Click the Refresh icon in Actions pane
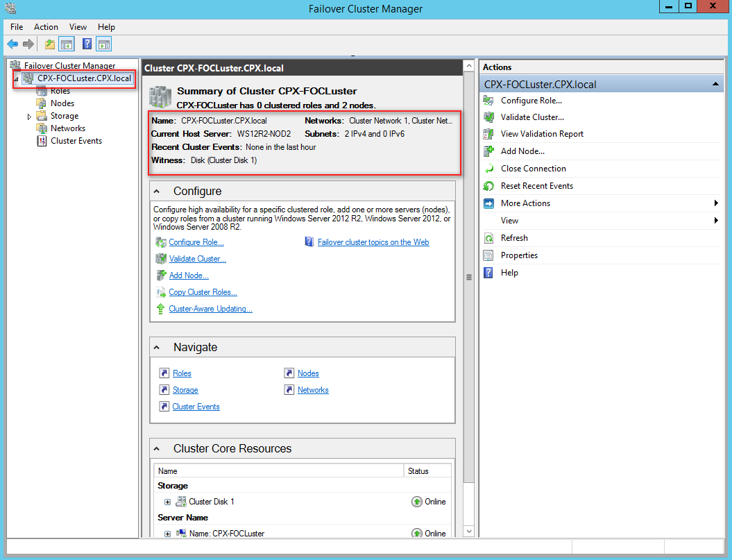732x560 pixels. [488, 238]
